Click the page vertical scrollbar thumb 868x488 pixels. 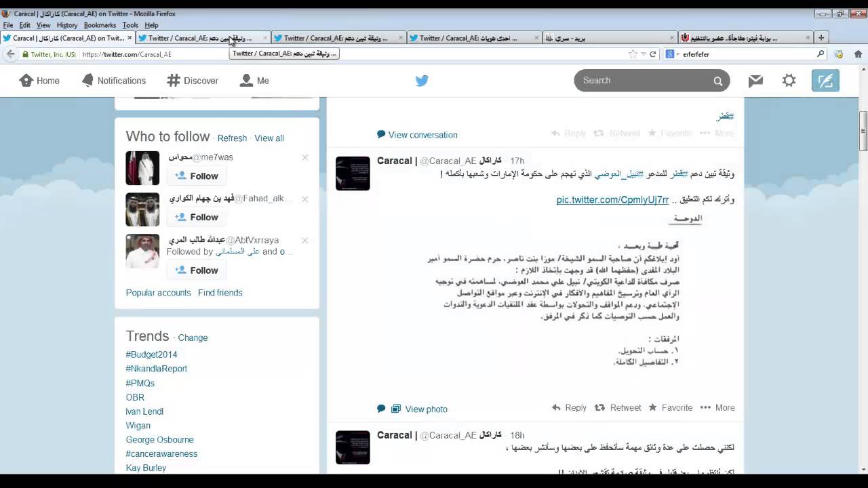click(863, 131)
